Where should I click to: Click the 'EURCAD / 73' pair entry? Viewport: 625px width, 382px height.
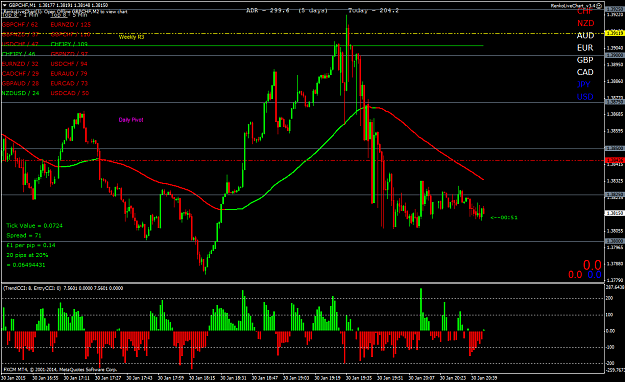coord(69,83)
